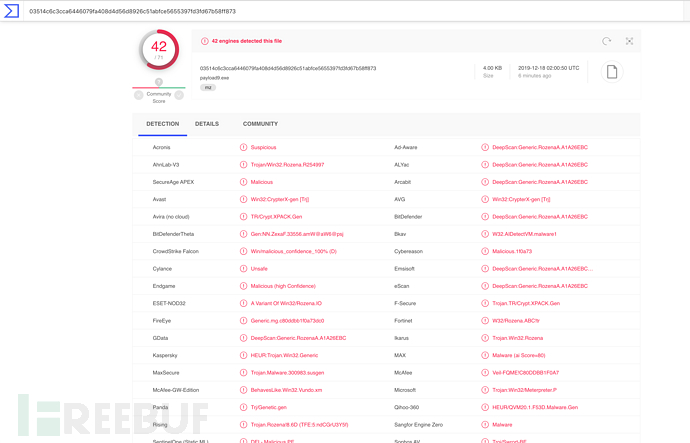The image size is (690, 443).
Task: Click the 'Unsafe' result for Cylance
Action: (x=259, y=269)
